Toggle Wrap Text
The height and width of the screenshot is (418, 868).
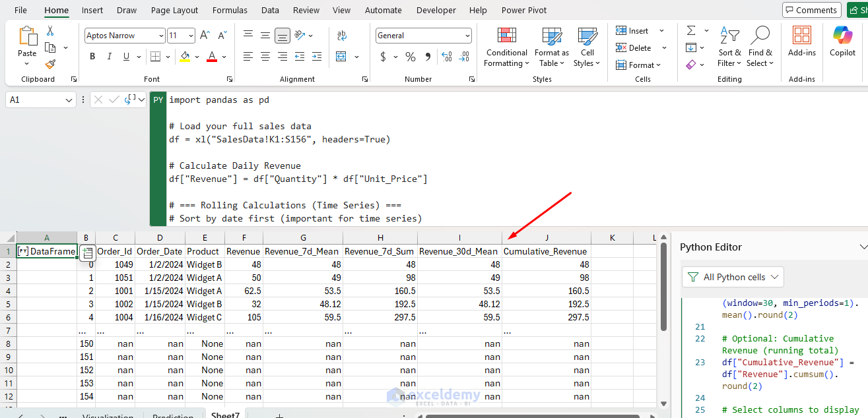point(342,36)
